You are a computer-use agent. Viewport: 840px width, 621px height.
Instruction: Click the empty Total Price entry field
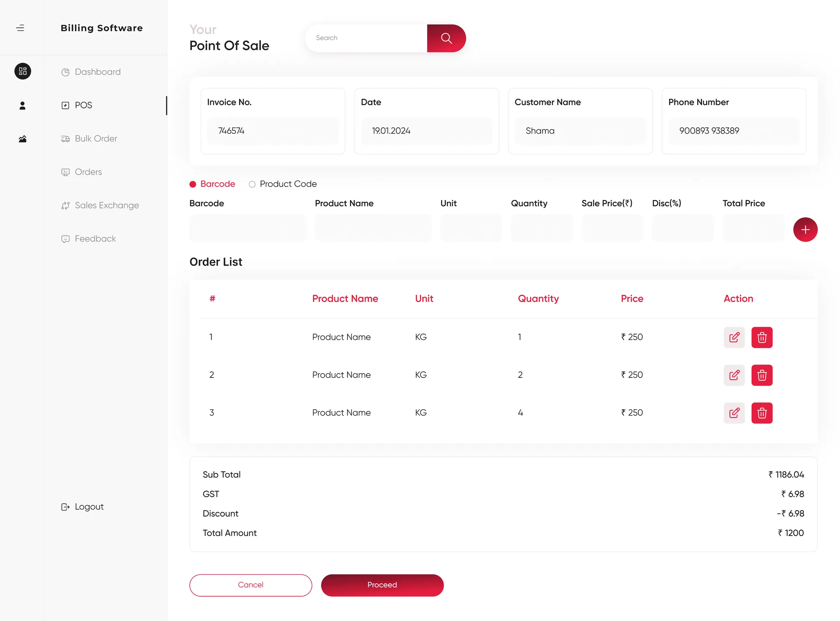[753, 228]
